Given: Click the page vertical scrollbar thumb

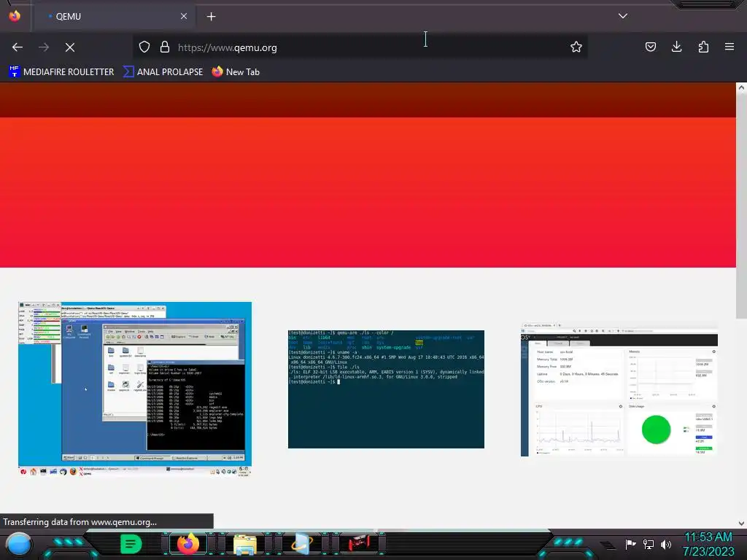Looking at the screenshot, I should (741, 205).
